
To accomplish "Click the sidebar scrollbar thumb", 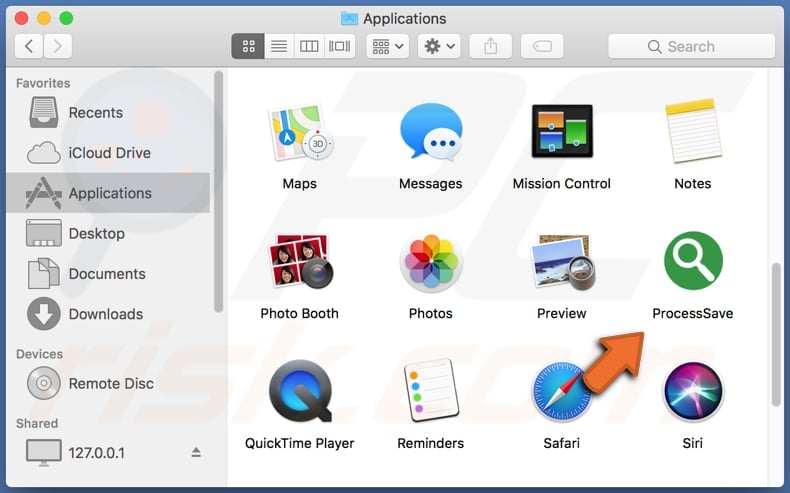I will tap(218, 191).
